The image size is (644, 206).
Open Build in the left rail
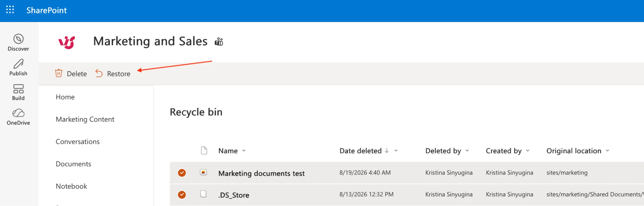pos(18,92)
